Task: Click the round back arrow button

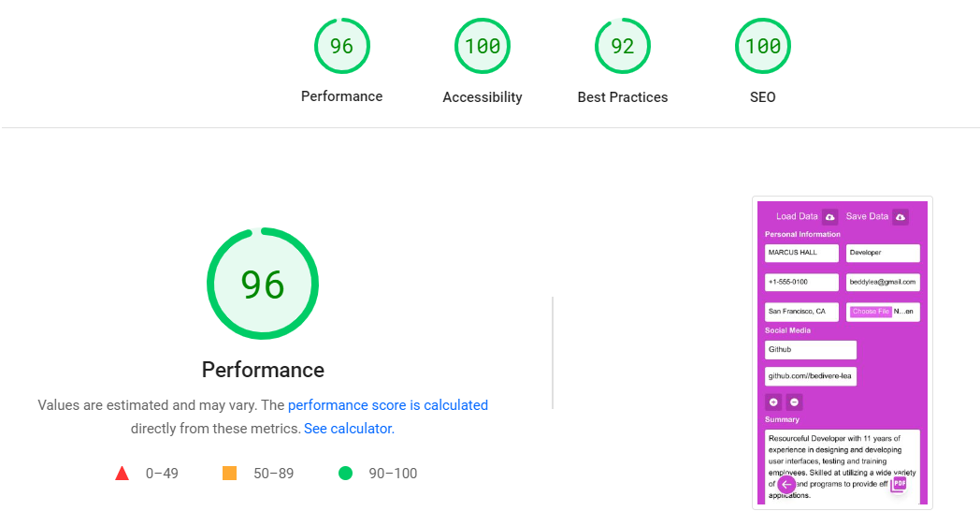Action: point(787,484)
